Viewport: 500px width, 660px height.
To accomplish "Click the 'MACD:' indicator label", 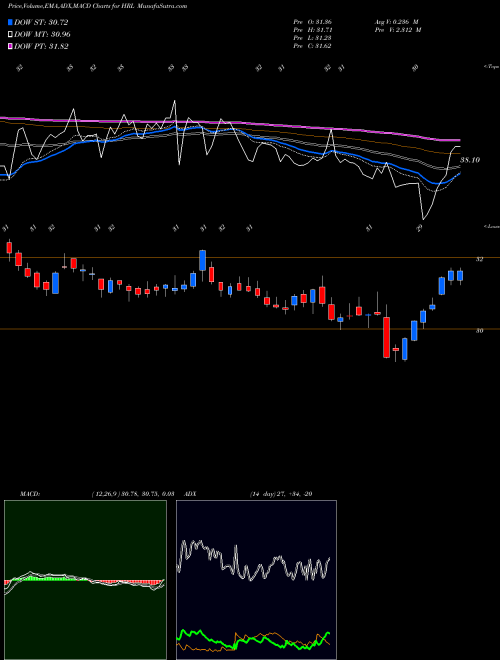I will point(30,494).
